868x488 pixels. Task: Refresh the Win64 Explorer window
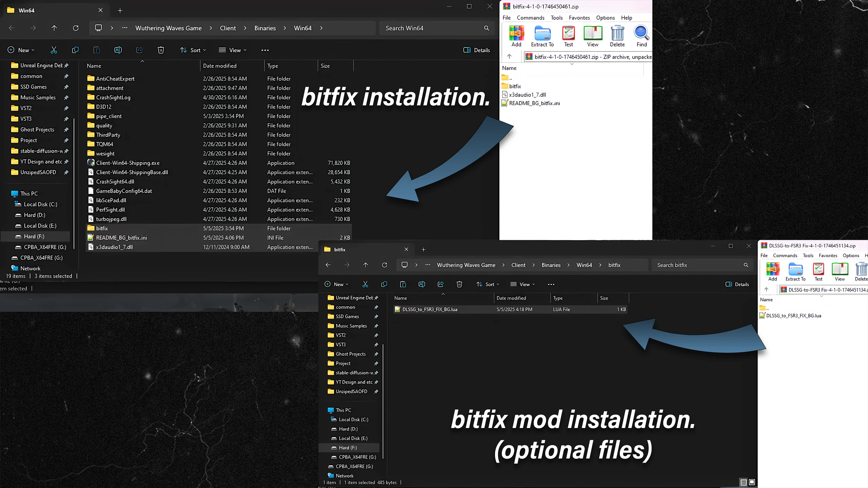point(76,28)
